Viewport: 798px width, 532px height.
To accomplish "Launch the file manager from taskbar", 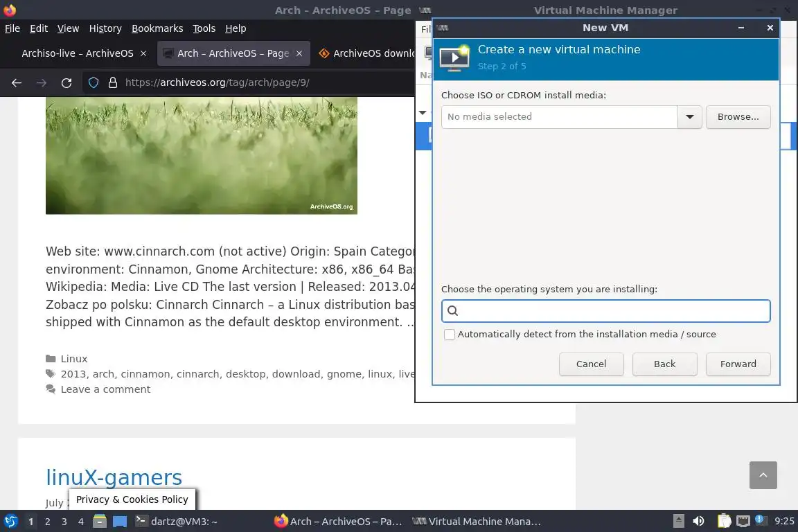I will [x=100, y=522].
